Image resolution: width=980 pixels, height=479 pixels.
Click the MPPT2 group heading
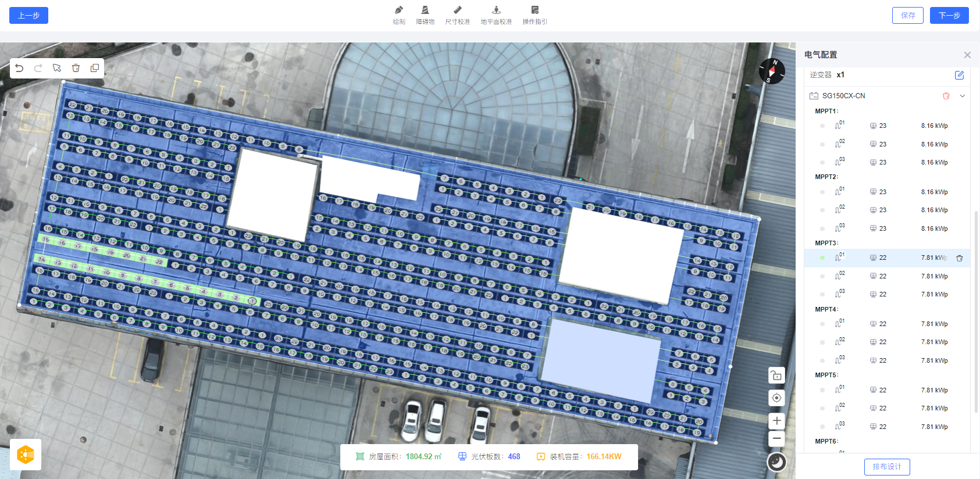click(826, 177)
